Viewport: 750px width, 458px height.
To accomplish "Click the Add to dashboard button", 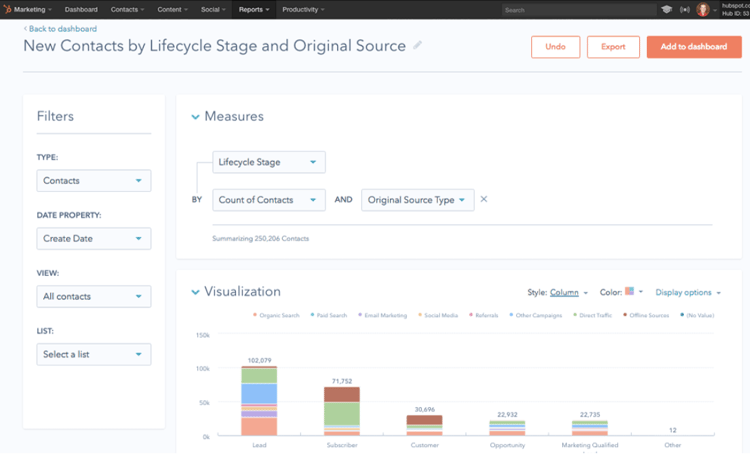I will (693, 47).
